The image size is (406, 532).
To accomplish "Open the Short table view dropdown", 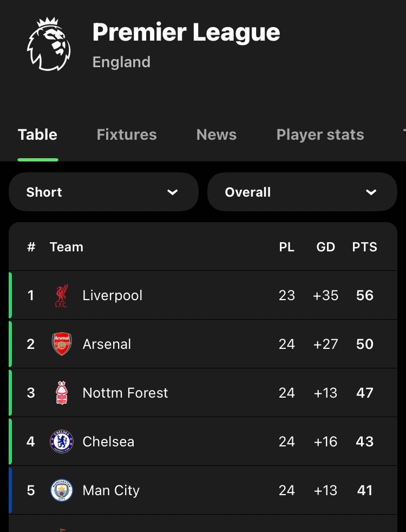I will point(103,192).
